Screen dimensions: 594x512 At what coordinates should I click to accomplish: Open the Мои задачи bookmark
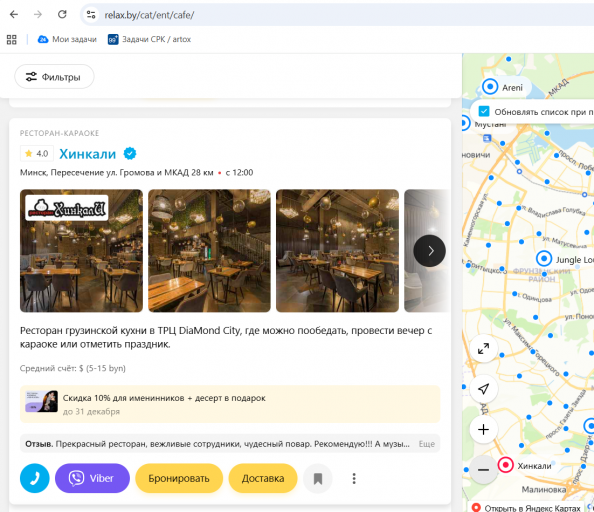[67, 39]
